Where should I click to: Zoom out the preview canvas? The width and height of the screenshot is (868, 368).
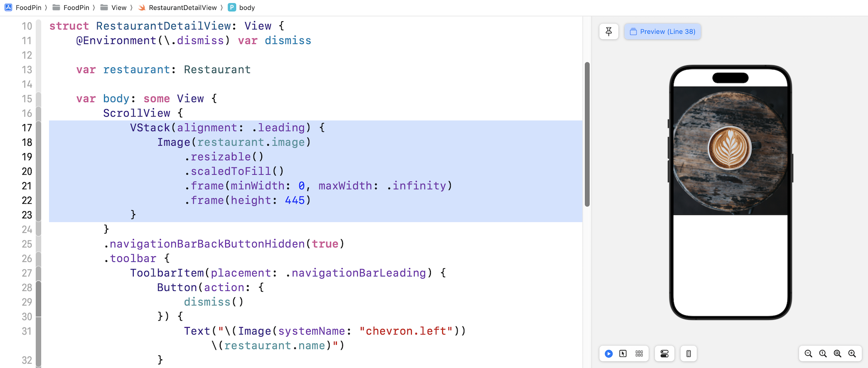pyautogui.click(x=808, y=354)
